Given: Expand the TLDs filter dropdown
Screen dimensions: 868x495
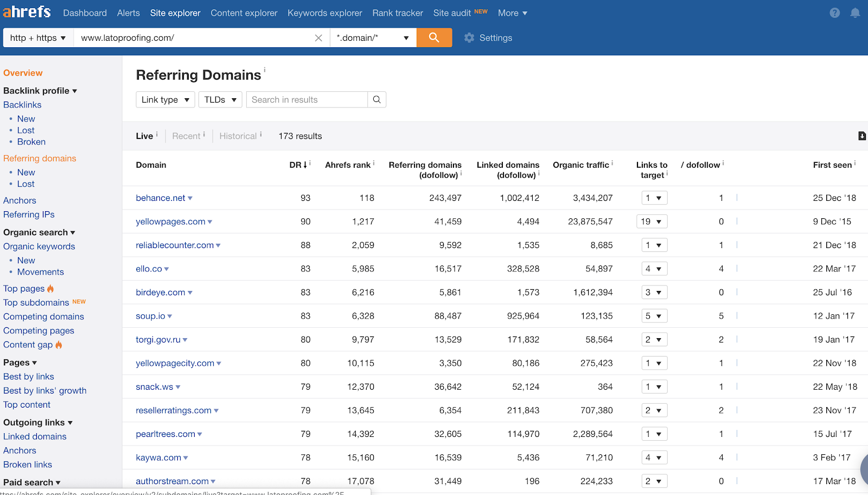Looking at the screenshot, I should 220,100.
